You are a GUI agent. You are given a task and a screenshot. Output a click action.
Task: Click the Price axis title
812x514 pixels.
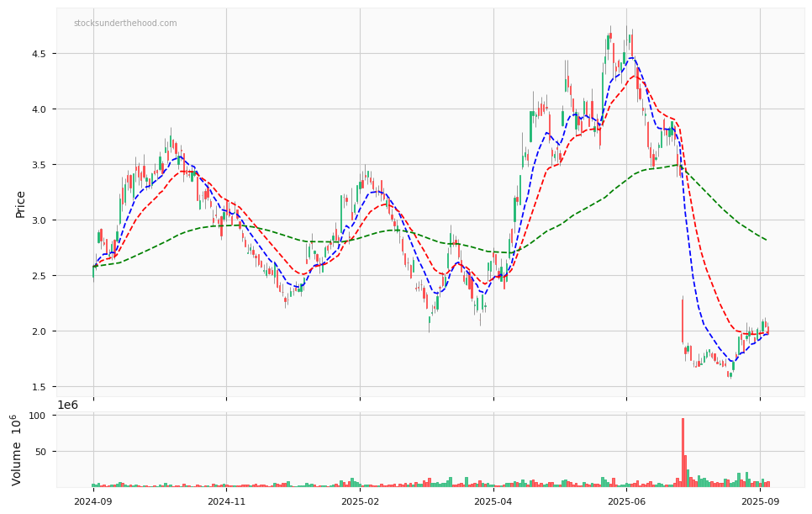(20, 204)
